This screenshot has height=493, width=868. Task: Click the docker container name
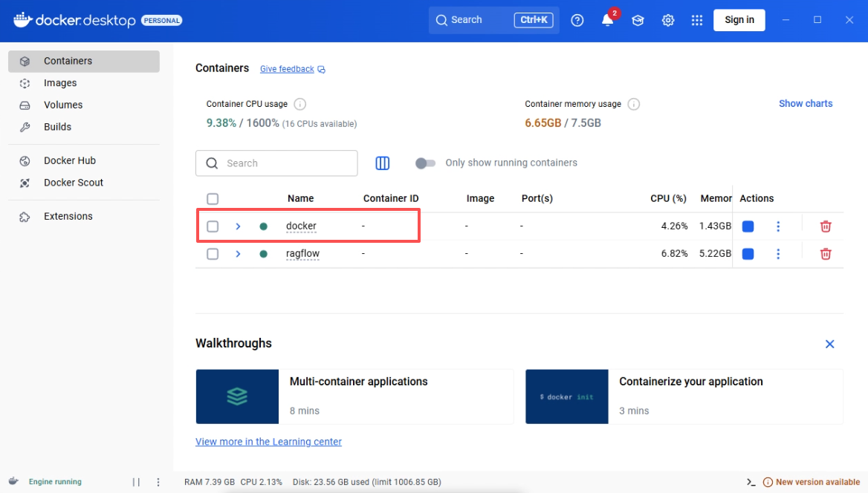[x=301, y=226]
